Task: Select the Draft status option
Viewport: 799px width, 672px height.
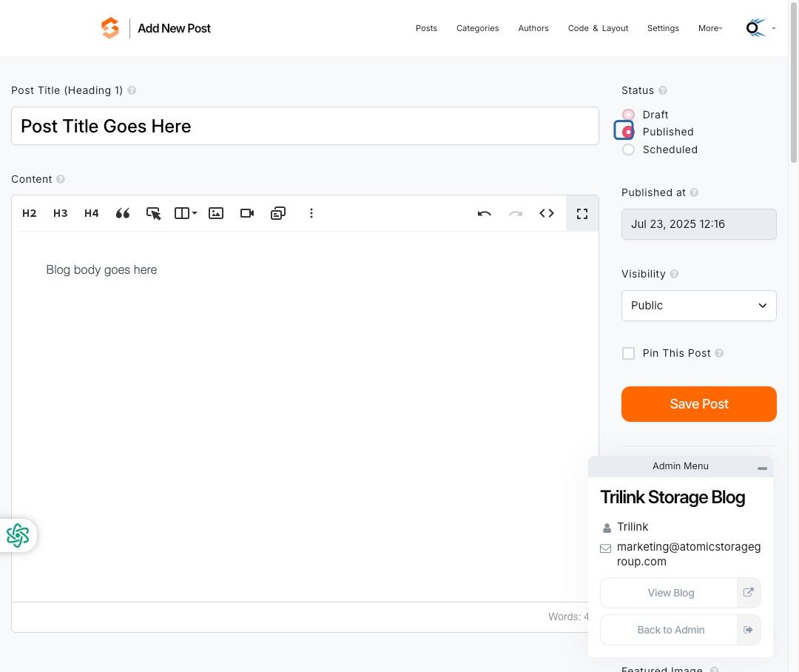Action: point(628,115)
